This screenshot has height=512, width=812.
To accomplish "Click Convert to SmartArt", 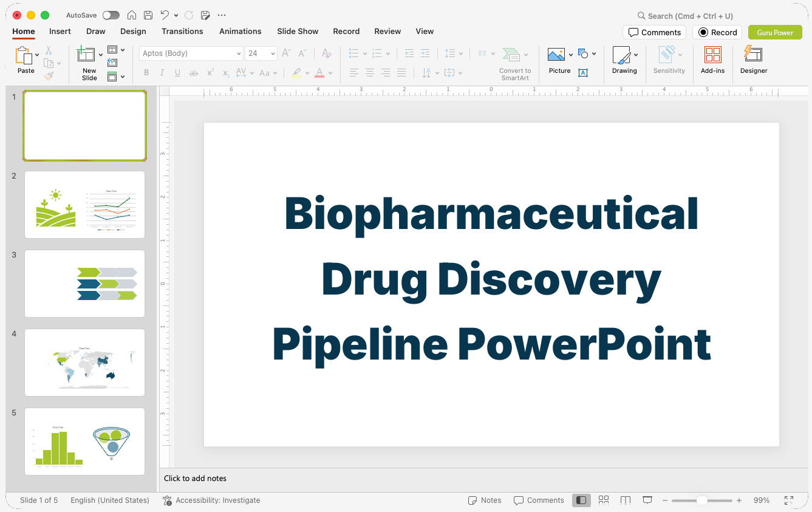I will 515,64.
